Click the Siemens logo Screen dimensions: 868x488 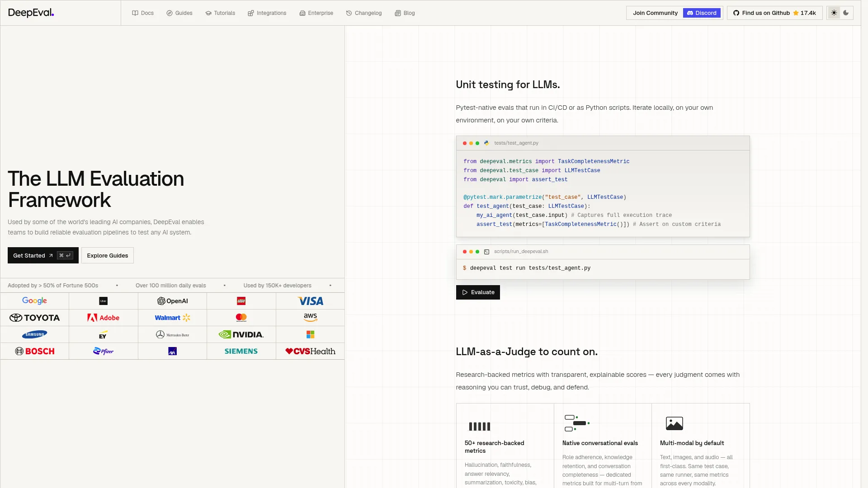coord(241,351)
